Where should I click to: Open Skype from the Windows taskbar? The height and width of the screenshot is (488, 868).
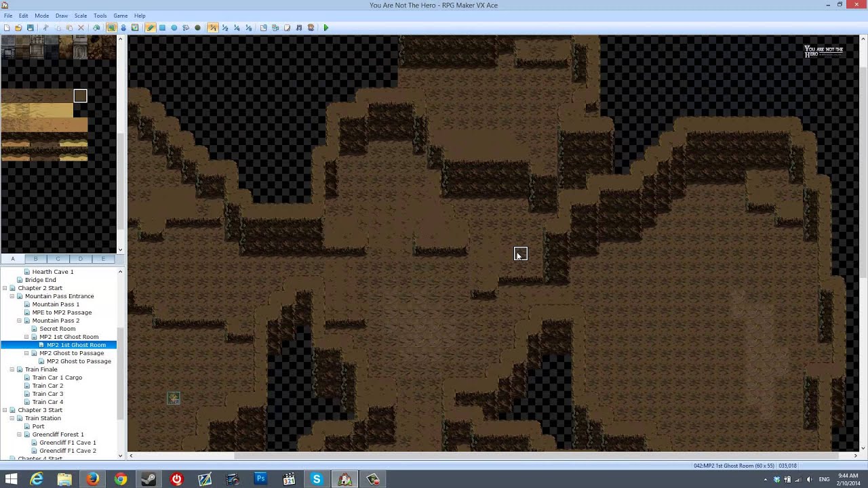[317, 479]
